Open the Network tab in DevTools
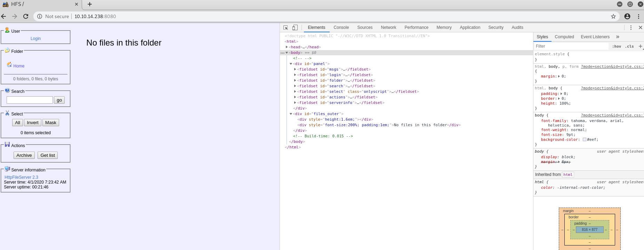Screen dimensions: 644x250 (x=388, y=27)
